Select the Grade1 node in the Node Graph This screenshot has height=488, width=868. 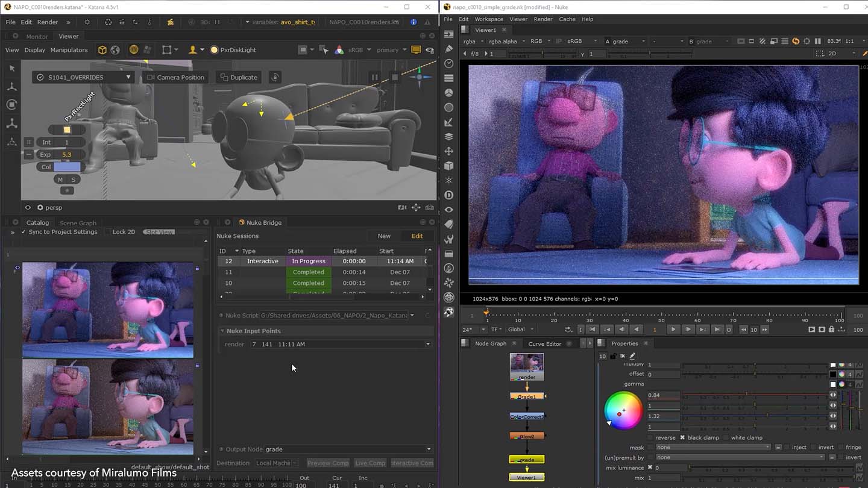pos(525,396)
